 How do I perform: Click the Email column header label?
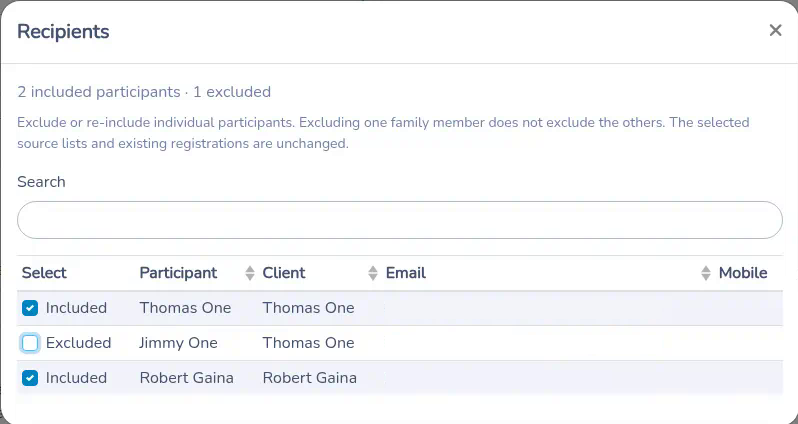(406, 273)
